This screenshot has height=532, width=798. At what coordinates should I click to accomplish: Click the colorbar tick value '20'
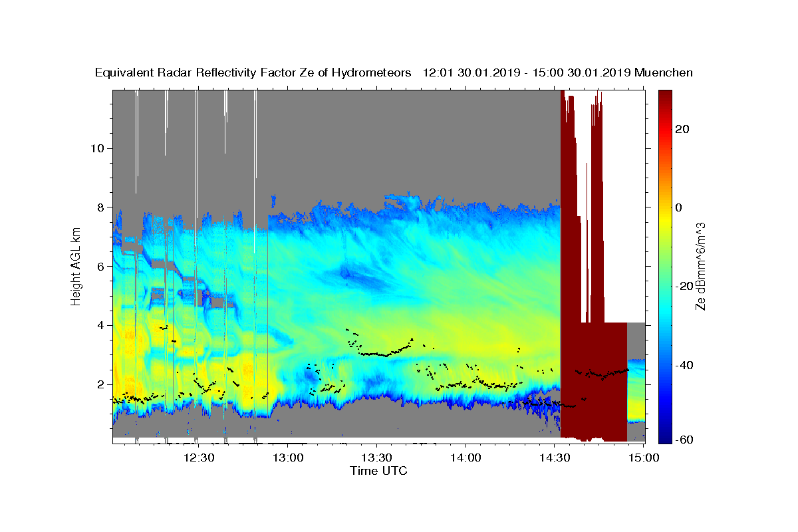click(682, 129)
